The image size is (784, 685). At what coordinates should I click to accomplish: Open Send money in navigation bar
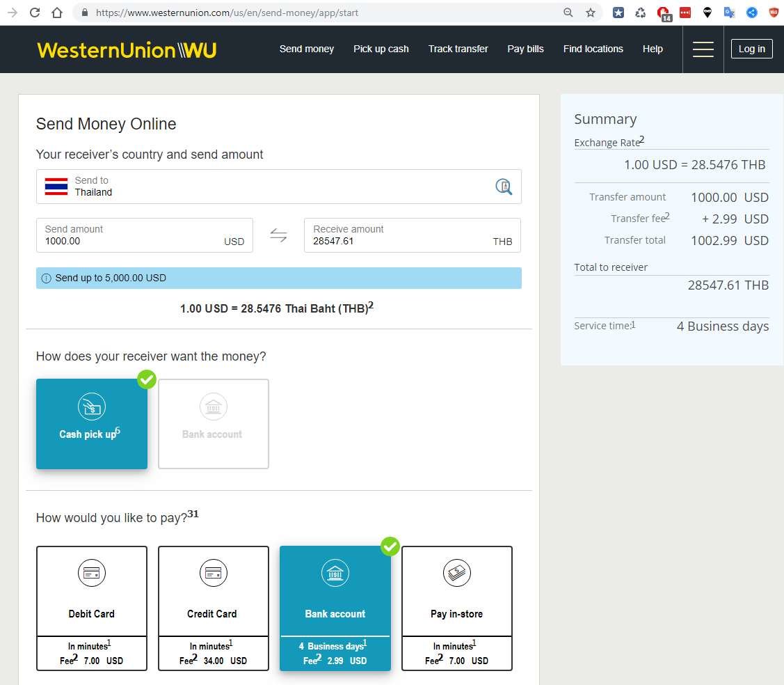(x=307, y=49)
